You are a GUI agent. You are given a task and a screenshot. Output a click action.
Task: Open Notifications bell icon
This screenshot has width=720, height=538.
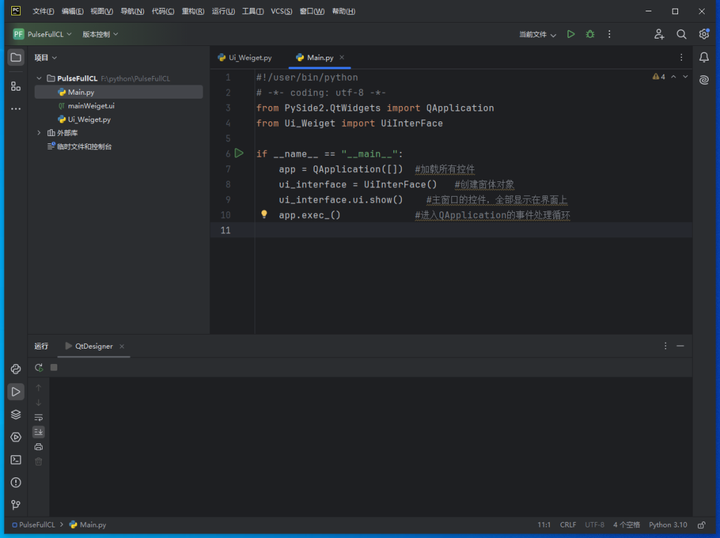704,57
